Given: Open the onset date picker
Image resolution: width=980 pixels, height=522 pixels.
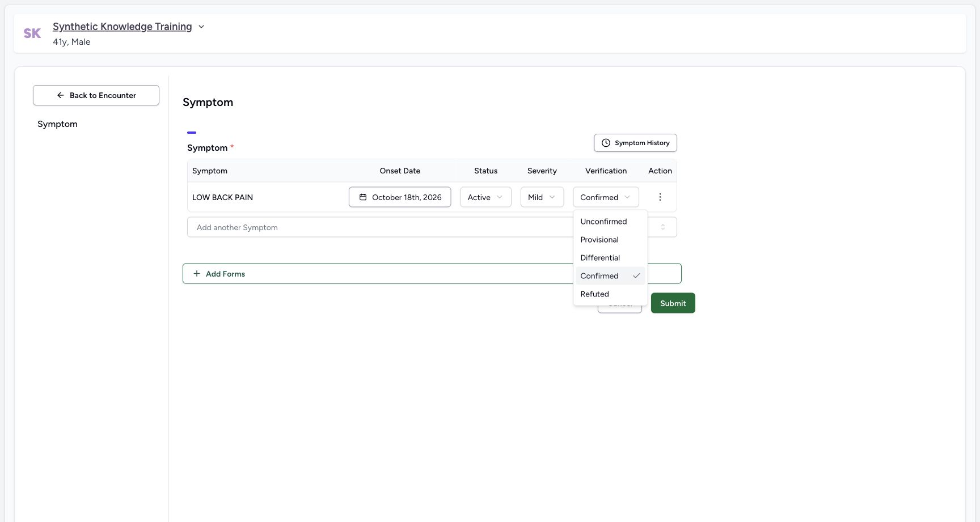Looking at the screenshot, I should 400,197.
